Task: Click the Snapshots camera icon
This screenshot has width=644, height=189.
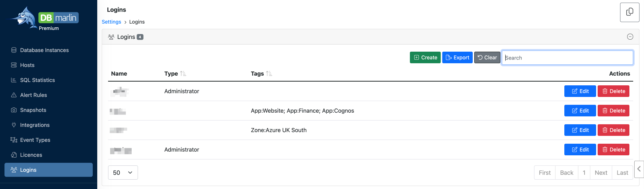Action: point(14,110)
